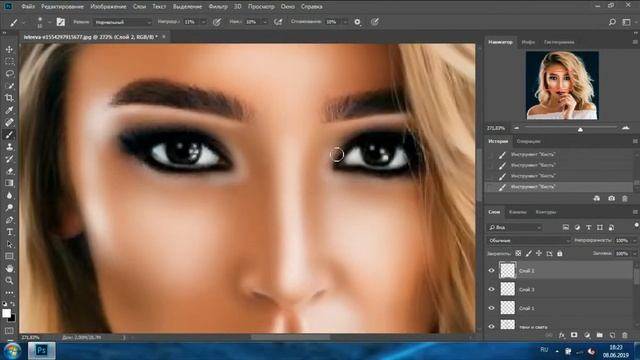
Task: Select the Path Selection tool
Action: tap(9, 244)
